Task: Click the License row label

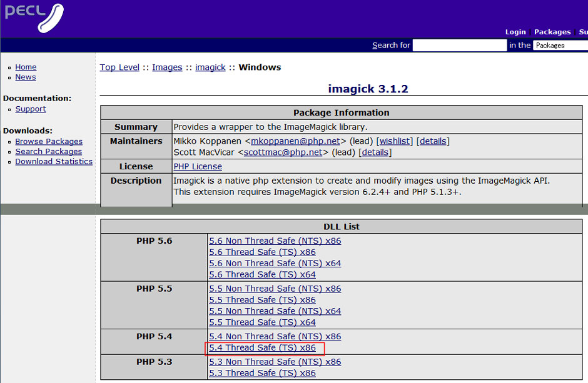Action: [x=136, y=167]
